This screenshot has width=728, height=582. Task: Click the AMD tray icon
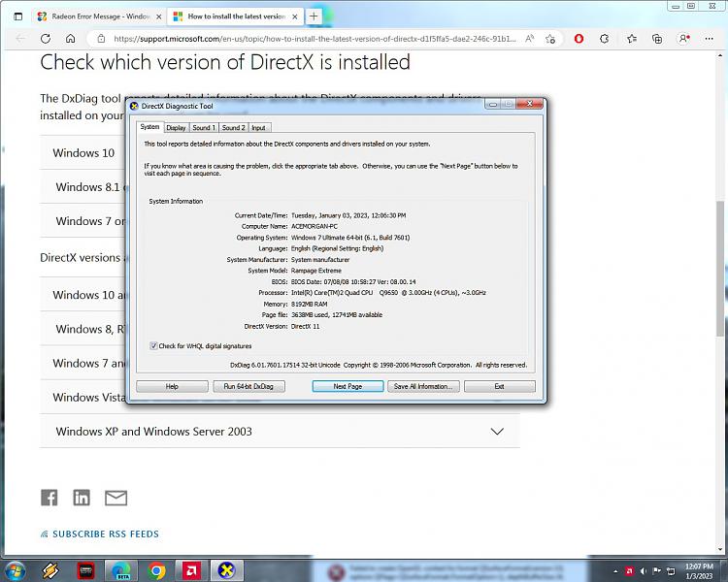point(630,571)
